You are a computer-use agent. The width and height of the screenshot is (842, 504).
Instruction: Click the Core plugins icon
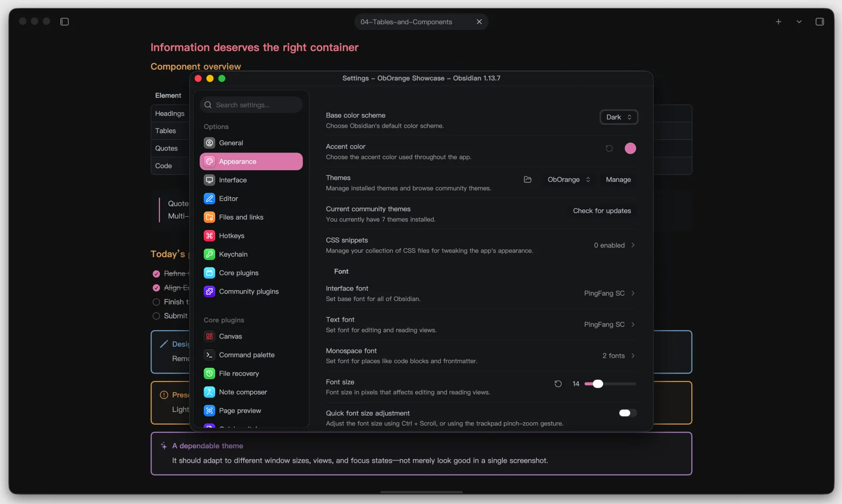pyautogui.click(x=210, y=273)
